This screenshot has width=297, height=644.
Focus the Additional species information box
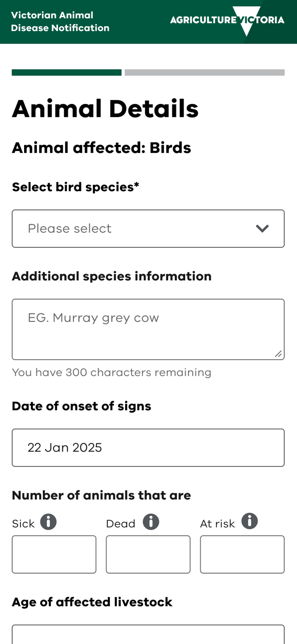pyautogui.click(x=148, y=329)
